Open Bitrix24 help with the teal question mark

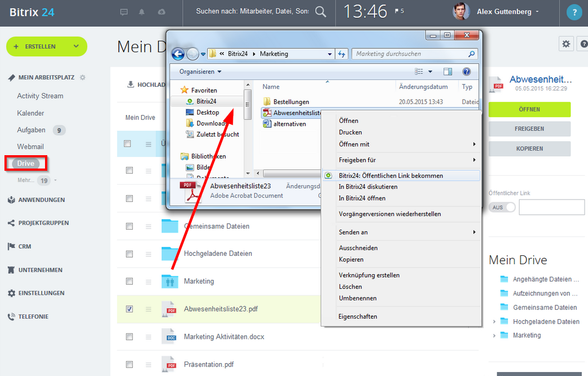(574, 12)
